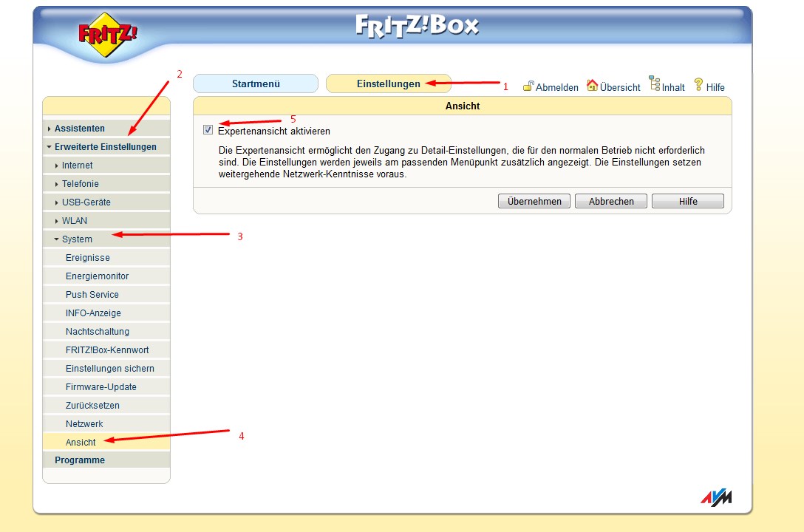Image resolution: width=804 pixels, height=532 pixels.
Task: Click the Ansicht panel heading
Action: 463,106
